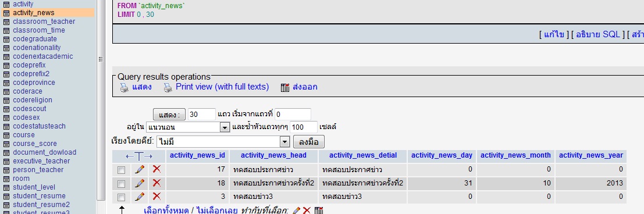The width and height of the screenshot is (644, 214).
Task: Click the starting row number input field
Action: click(293, 114)
